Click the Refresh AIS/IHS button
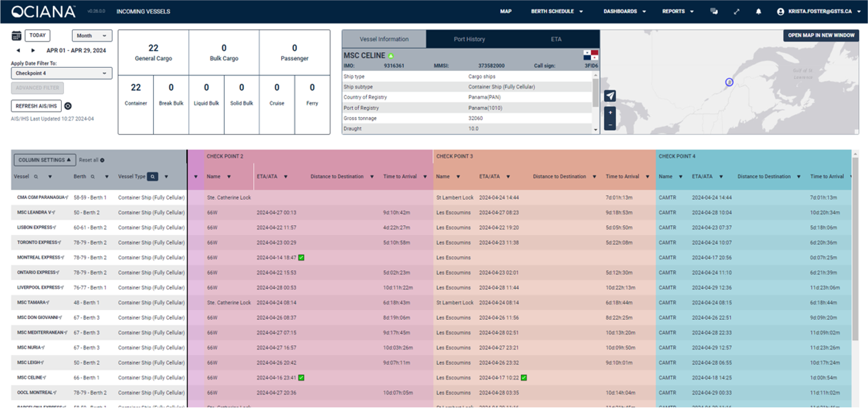Screen dimensions: 868x414 coord(36,106)
